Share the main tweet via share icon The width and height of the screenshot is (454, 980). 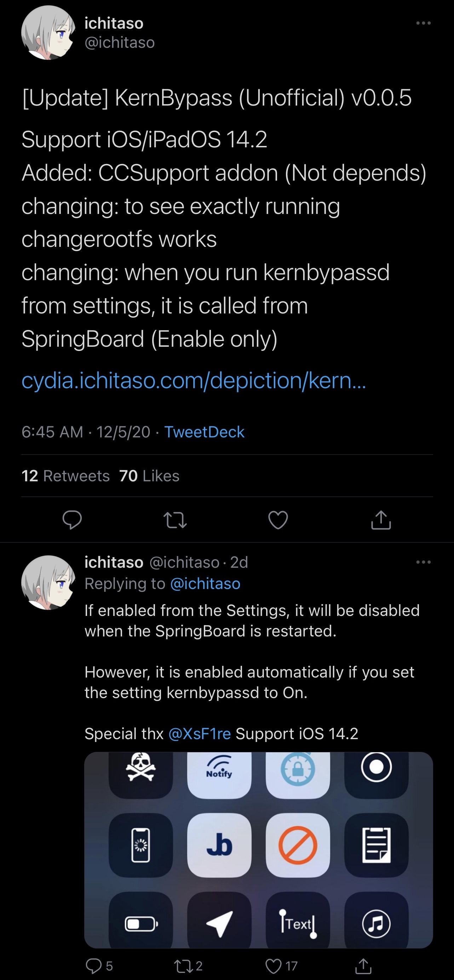381,520
